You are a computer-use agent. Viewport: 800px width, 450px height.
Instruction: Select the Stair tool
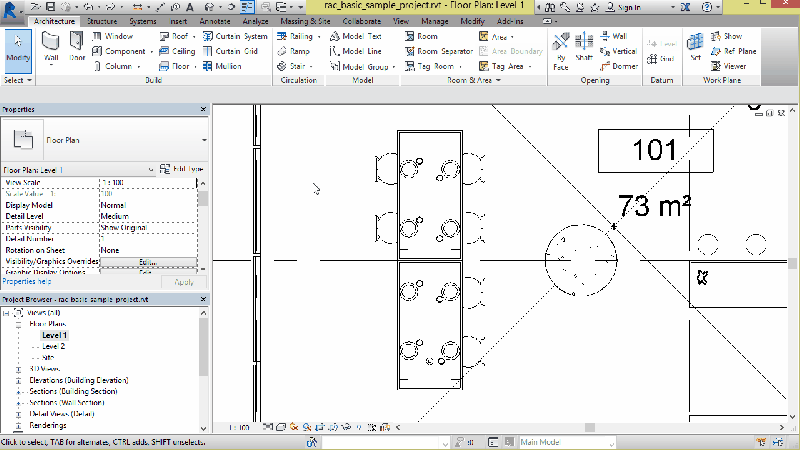pos(291,66)
